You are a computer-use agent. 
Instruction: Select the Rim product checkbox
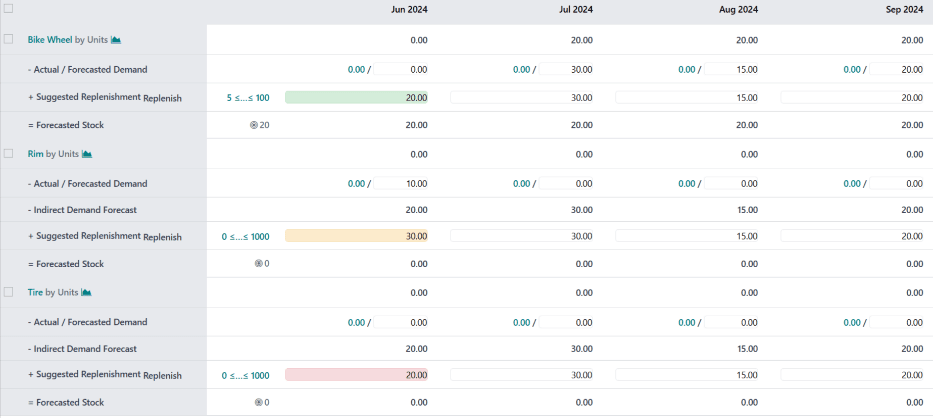pyautogui.click(x=9, y=154)
